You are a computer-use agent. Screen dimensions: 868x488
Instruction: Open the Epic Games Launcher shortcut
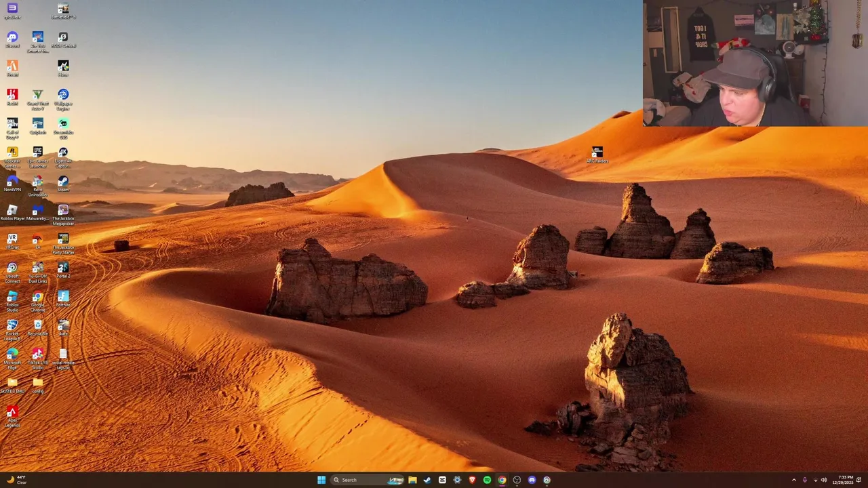pos(38,157)
